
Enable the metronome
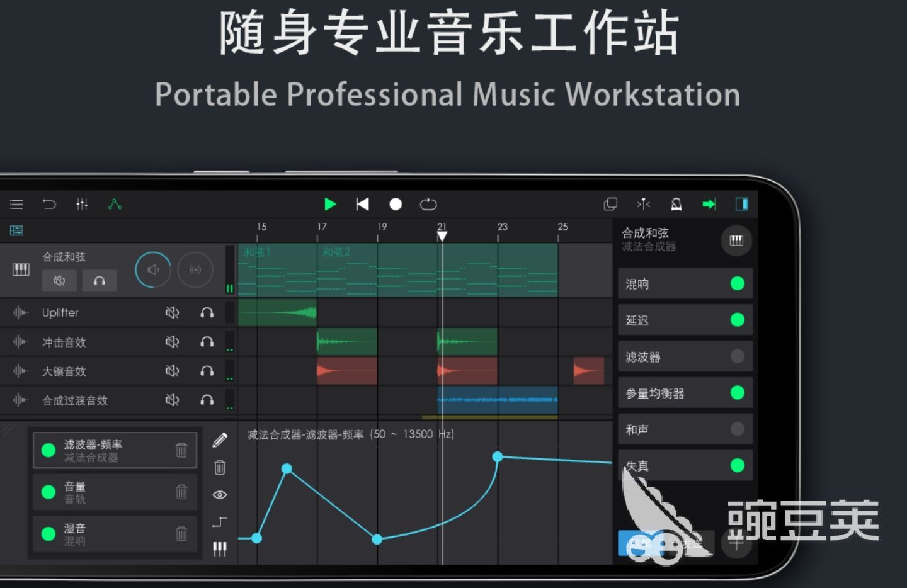(x=676, y=204)
